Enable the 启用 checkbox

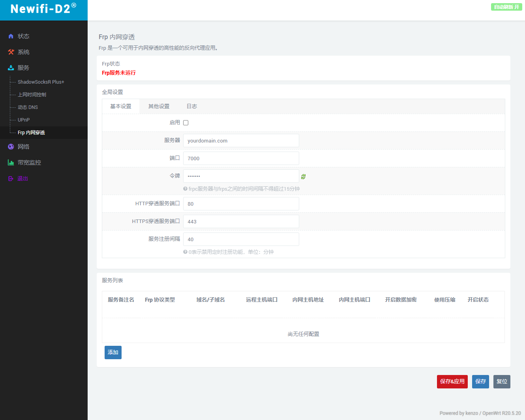coord(186,122)
